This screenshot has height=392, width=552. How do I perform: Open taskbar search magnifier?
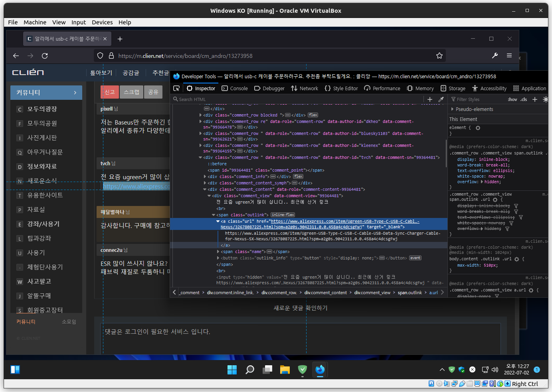pyautogui.click(x=250, y=370)
